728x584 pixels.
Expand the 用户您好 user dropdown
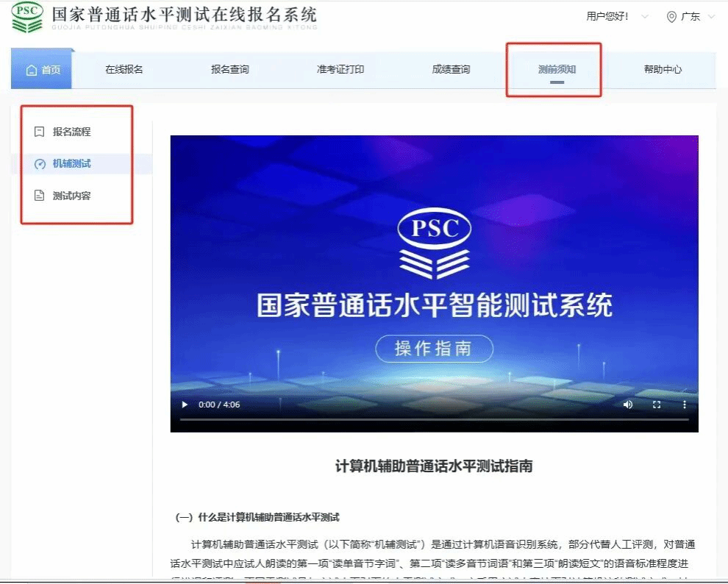(x=645, y=17)
